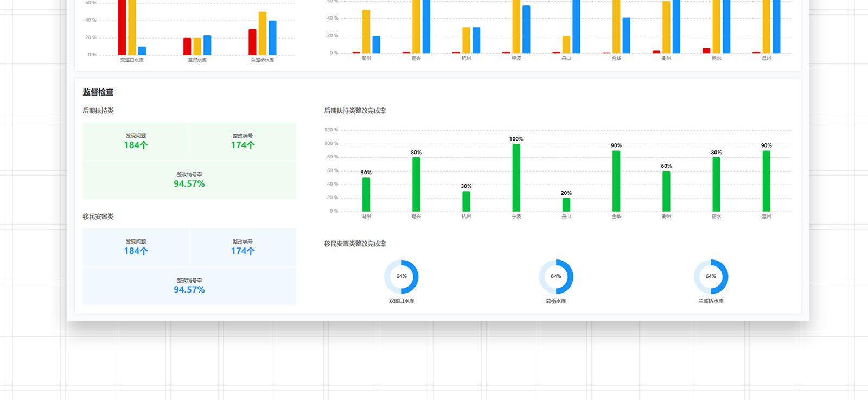Click the green 温州 90% bar
Image resolution: width=868 pixels, height=400 pixels.
(x=766, y=181)
